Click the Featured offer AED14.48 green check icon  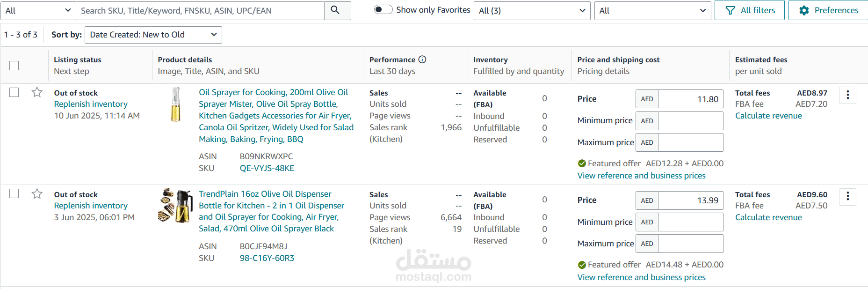coord(582,265)
